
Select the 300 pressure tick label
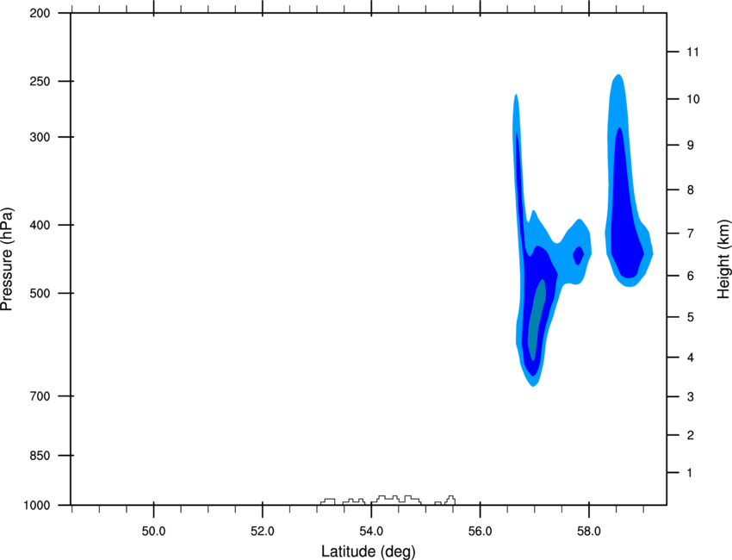pos(40,137)
